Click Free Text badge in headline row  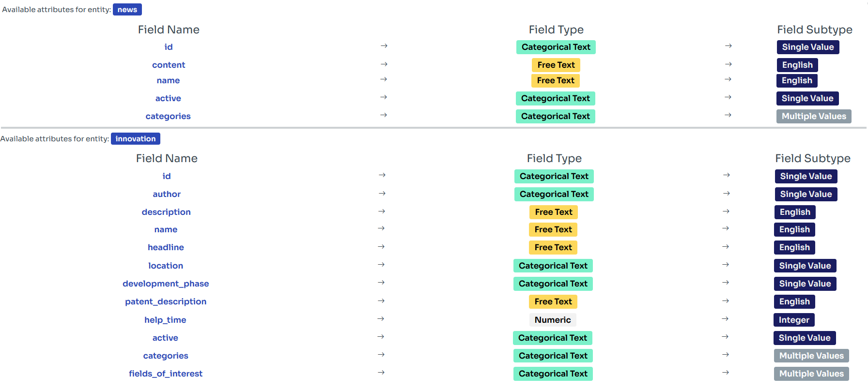(553, 247)
